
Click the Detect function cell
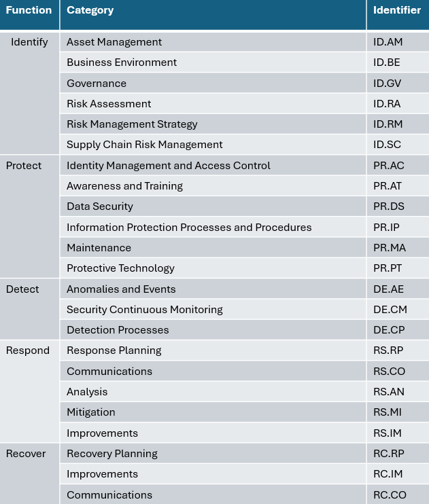[x=29, y=309]
